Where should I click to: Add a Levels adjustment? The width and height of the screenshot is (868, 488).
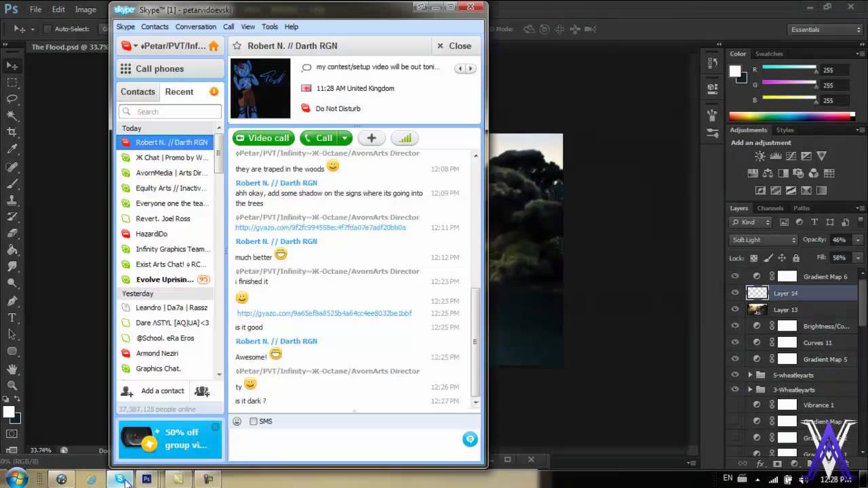pos(775,157)
